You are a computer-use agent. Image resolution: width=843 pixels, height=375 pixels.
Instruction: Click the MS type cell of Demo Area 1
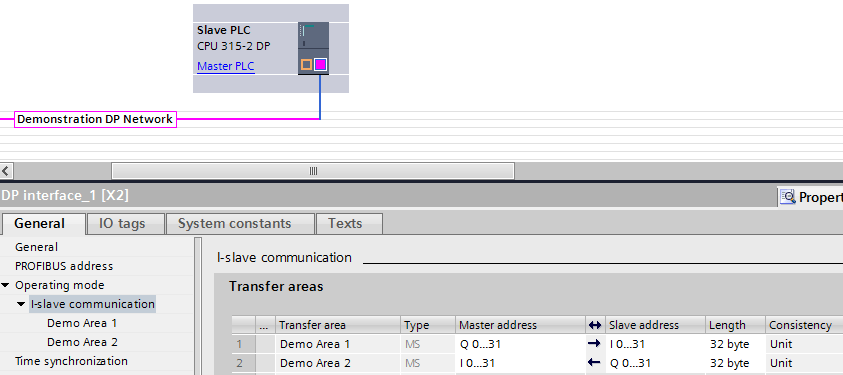[428, 344]
